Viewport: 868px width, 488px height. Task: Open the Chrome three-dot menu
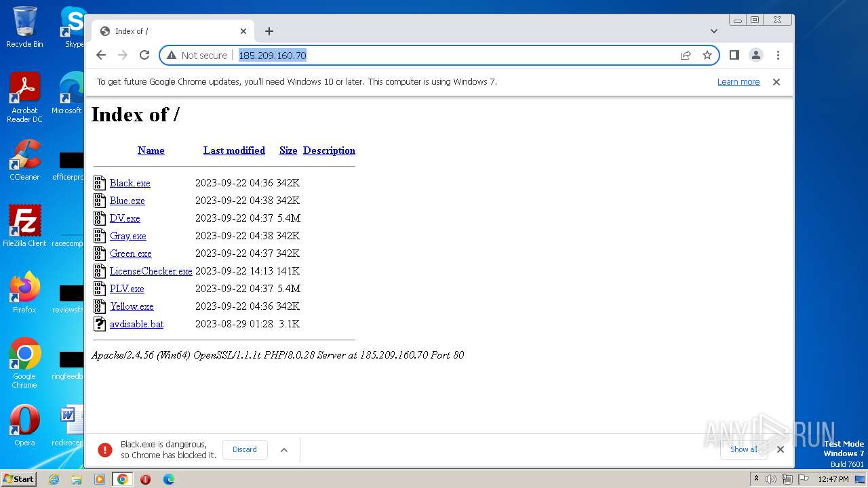(778, 55)
